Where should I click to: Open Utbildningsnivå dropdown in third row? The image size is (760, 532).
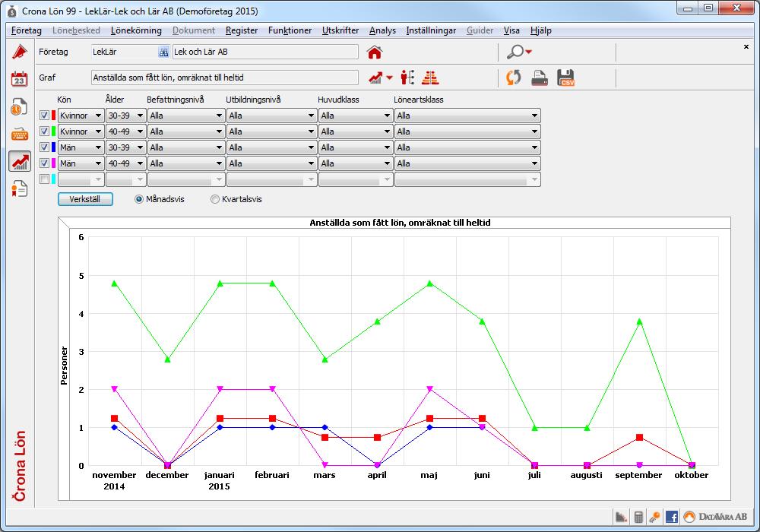(x=272, y=147)
